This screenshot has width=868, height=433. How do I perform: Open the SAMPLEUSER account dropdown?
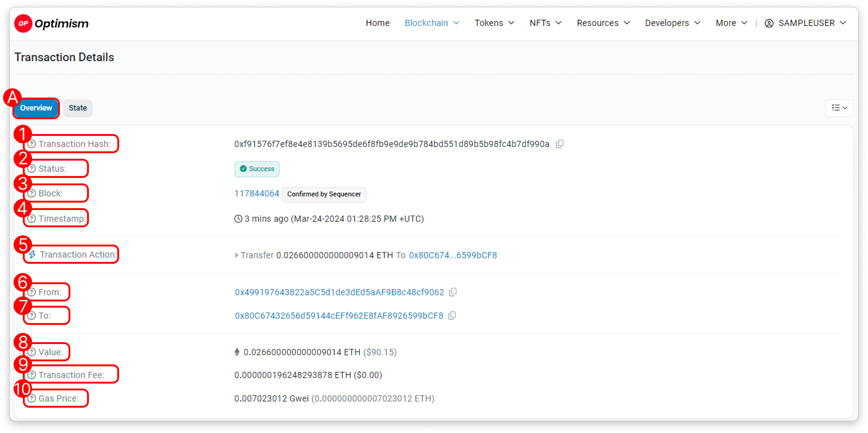tap(805, 23)
